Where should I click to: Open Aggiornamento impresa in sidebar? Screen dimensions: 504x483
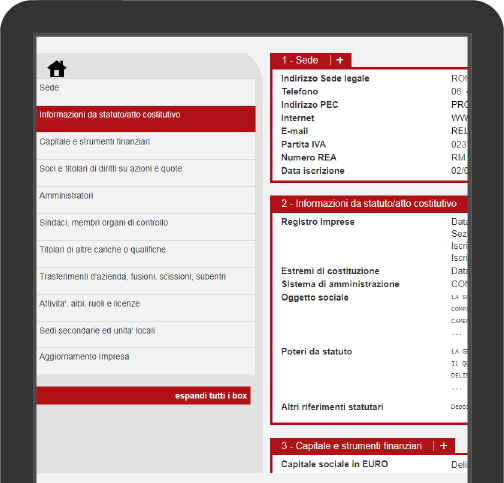[x=146, y=361]
